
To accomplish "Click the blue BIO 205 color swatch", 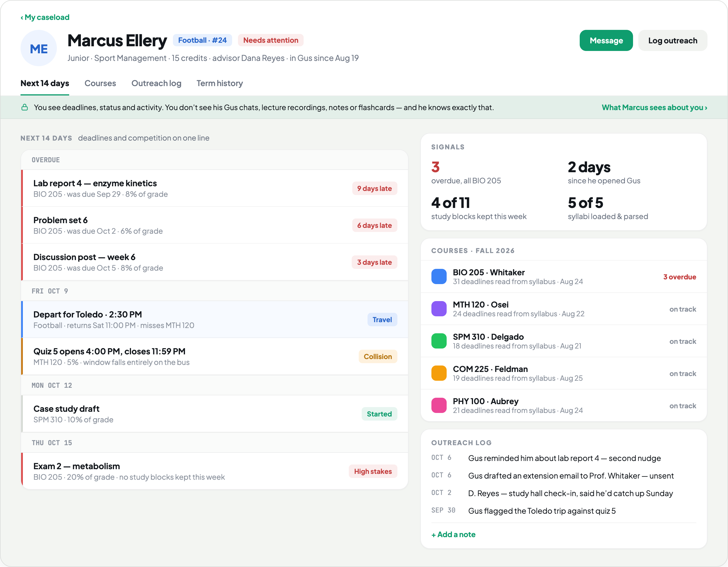I will (x=439, y=276).
